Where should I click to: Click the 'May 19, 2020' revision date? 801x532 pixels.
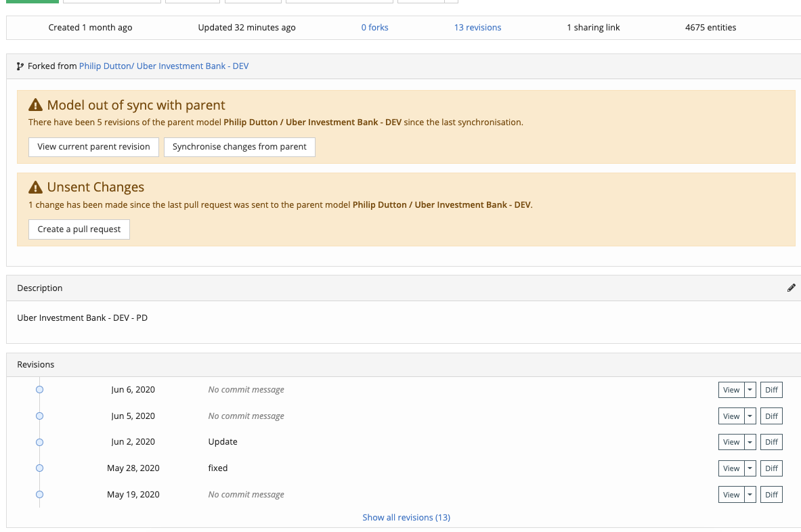pos(133,495)
